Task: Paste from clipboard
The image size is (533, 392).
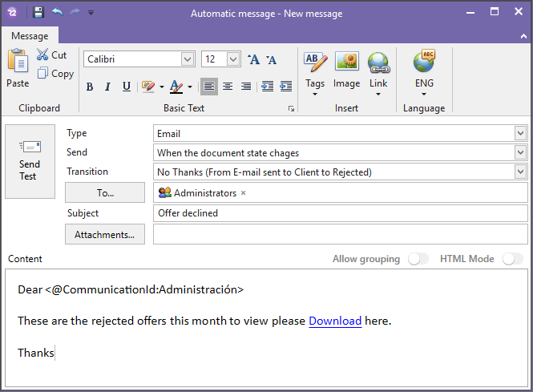Action: coord(18,68)
